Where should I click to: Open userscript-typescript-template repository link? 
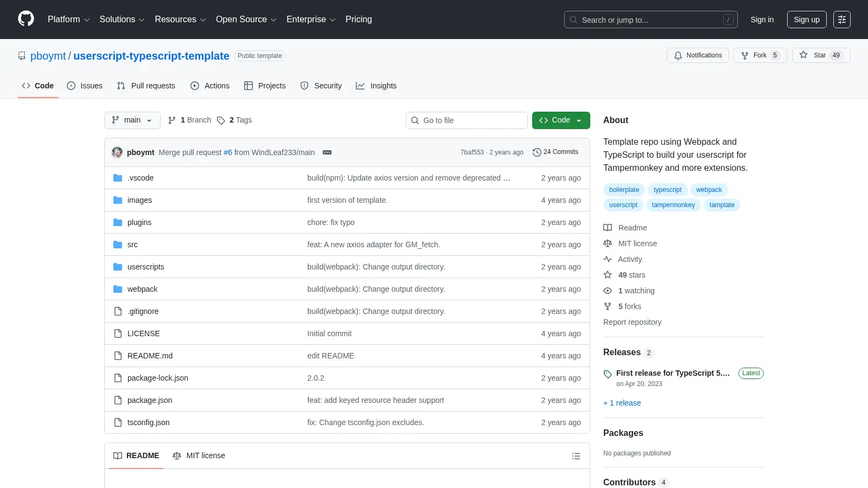click(x=151, y=56)
